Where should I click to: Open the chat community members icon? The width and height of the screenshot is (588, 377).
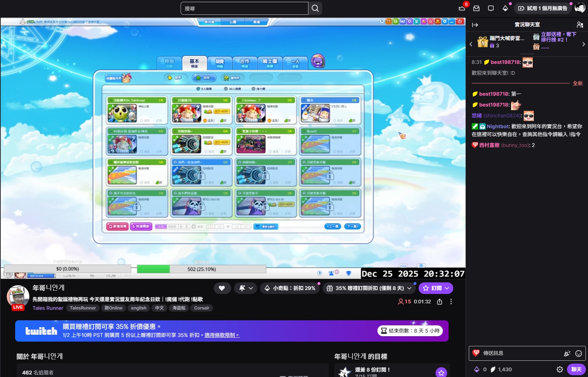coord(580,25)
